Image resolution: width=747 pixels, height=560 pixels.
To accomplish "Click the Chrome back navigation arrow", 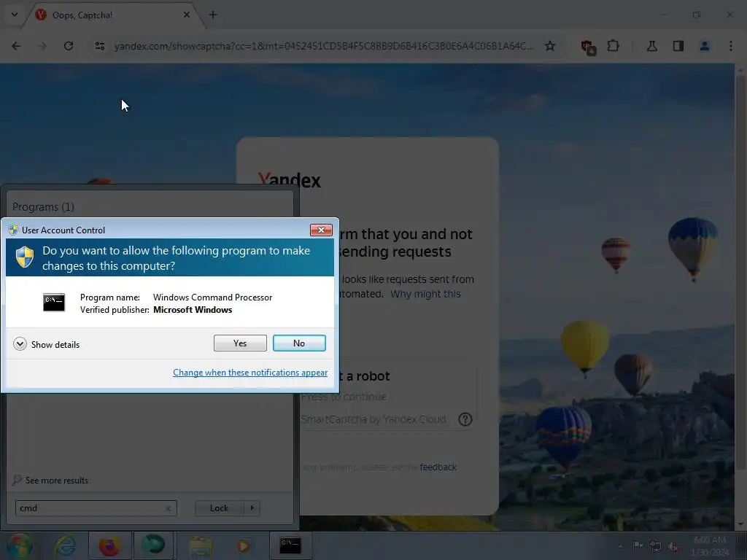I will pyautogui.click(x=16, y=46).
